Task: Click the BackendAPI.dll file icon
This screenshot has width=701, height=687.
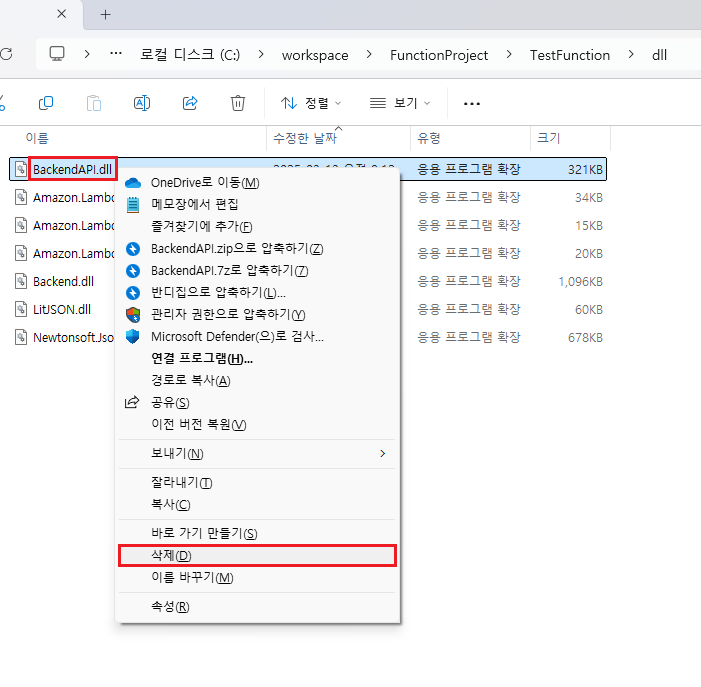Action: (x=21, y=169)
